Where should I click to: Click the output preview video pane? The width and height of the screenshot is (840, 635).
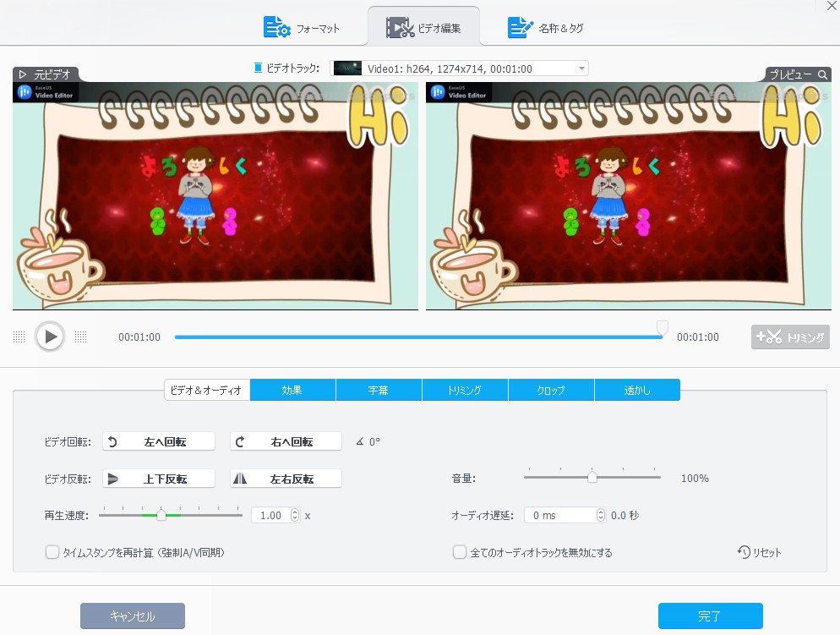pyautogui.click(x=629, y=196)
